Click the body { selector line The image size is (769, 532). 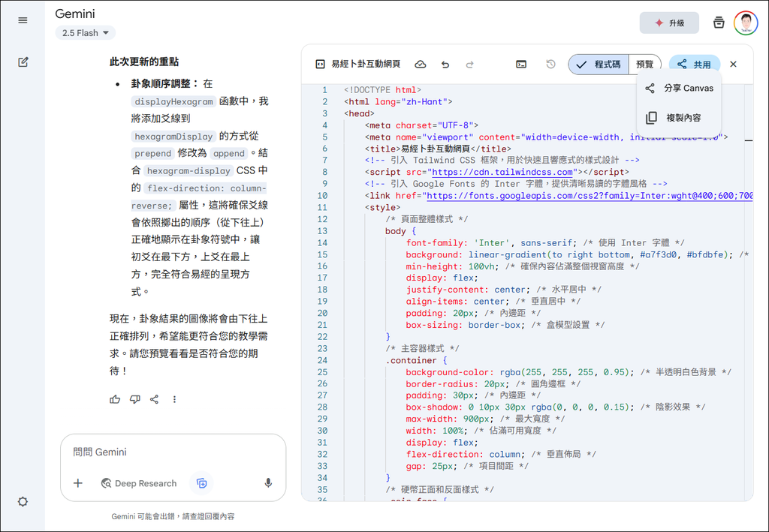point(400,230)
